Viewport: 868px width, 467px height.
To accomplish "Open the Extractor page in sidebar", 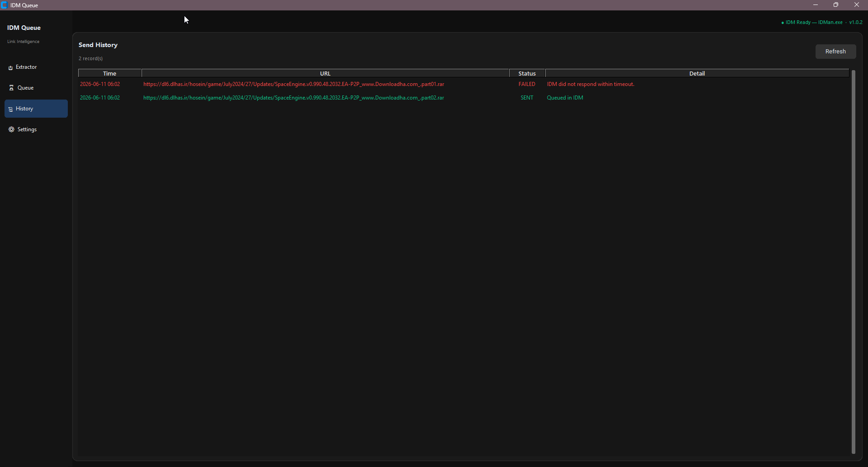I will tap(36, 67).
